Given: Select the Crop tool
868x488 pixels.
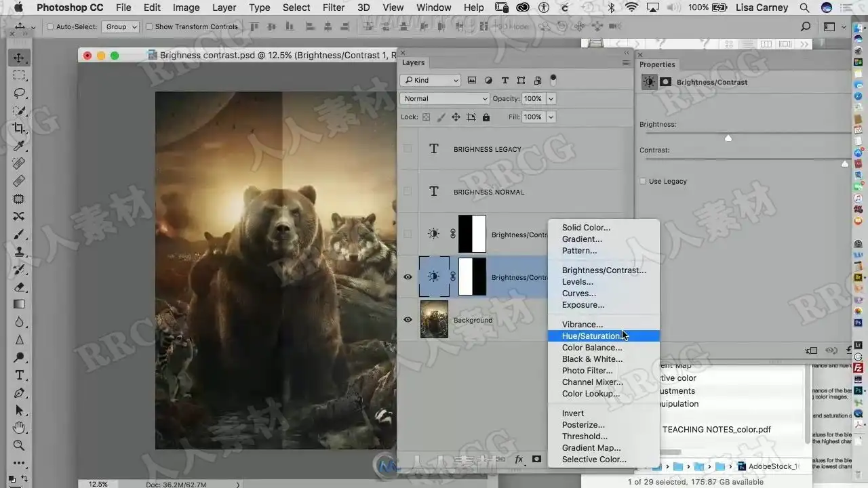Looking at the screenshot, I should pyautogui.click(x=19, y=128).
